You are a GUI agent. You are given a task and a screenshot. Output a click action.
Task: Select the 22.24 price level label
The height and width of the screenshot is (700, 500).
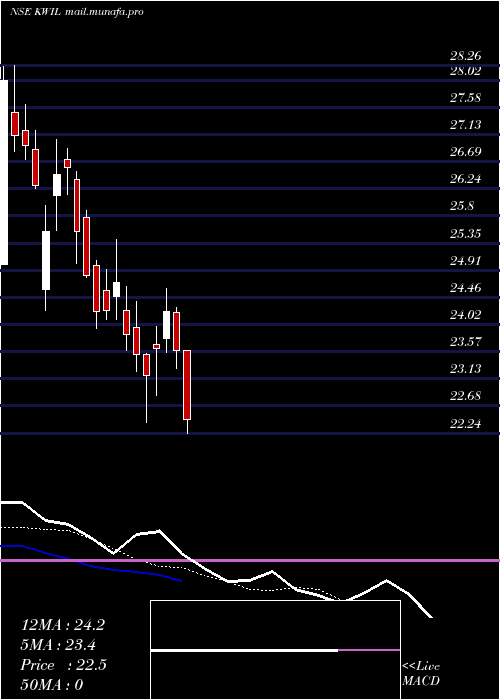coord(465,423)
